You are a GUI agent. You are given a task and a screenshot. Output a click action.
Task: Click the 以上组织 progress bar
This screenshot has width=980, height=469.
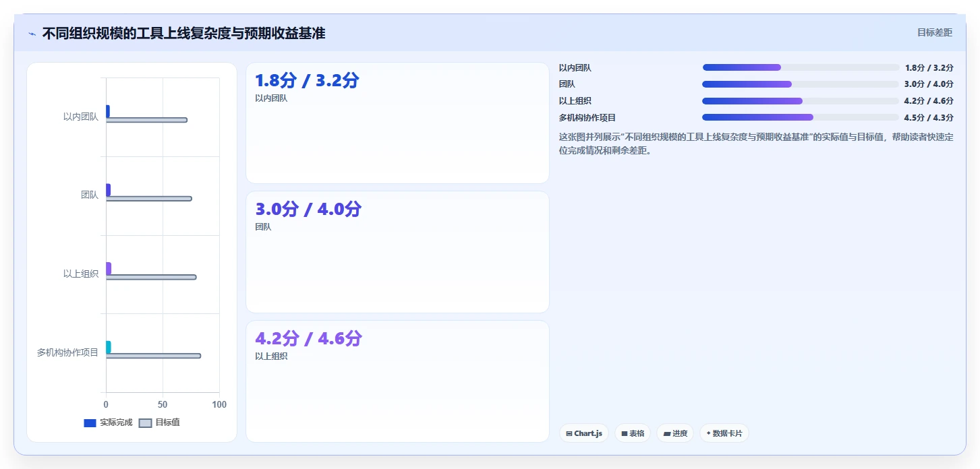801,101
